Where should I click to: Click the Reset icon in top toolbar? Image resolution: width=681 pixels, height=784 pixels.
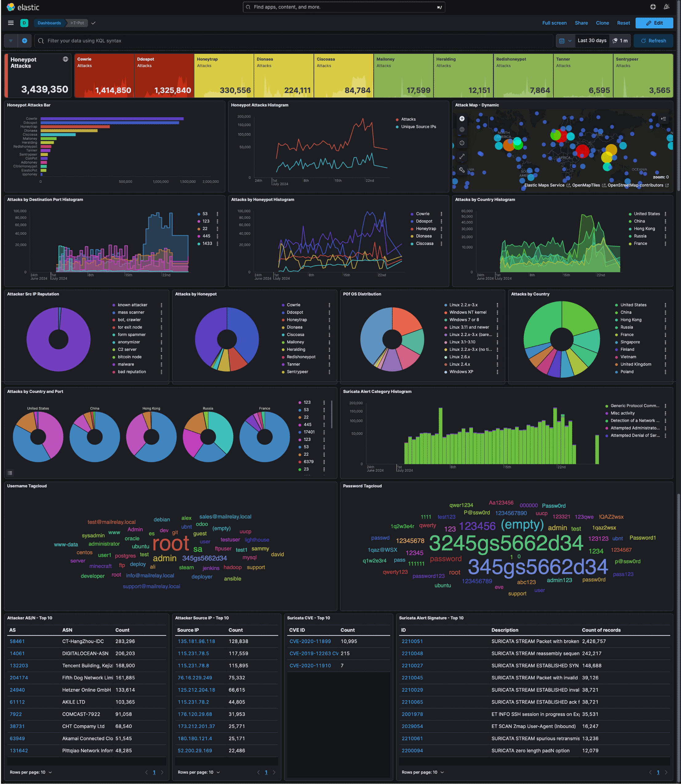[623, 23]
